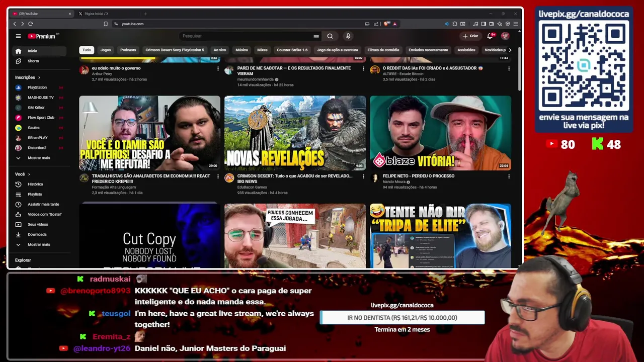
Task: Open the blaze VITÓRIA video thumbnail
Action: click(440, 133)
